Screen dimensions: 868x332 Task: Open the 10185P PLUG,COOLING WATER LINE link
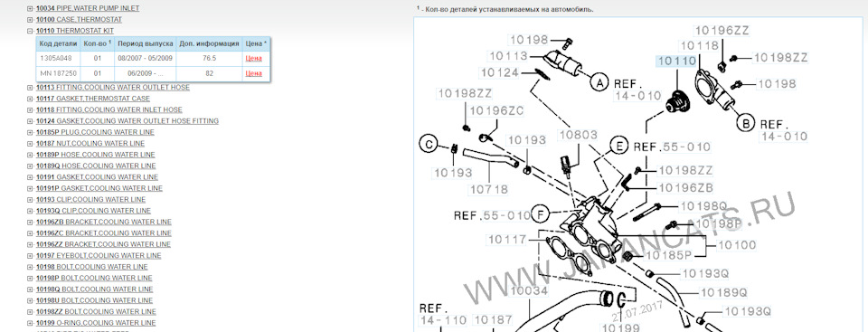95,132
